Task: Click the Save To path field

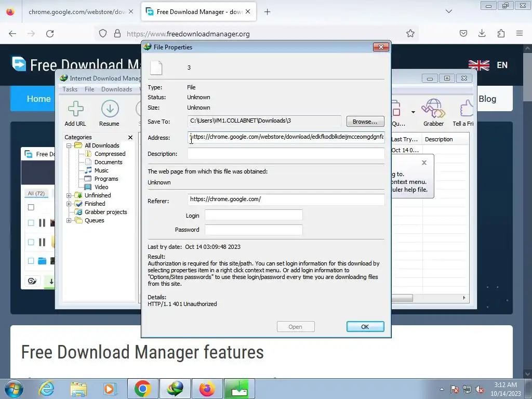Action: pyautogui.click(x=264, y=121)
